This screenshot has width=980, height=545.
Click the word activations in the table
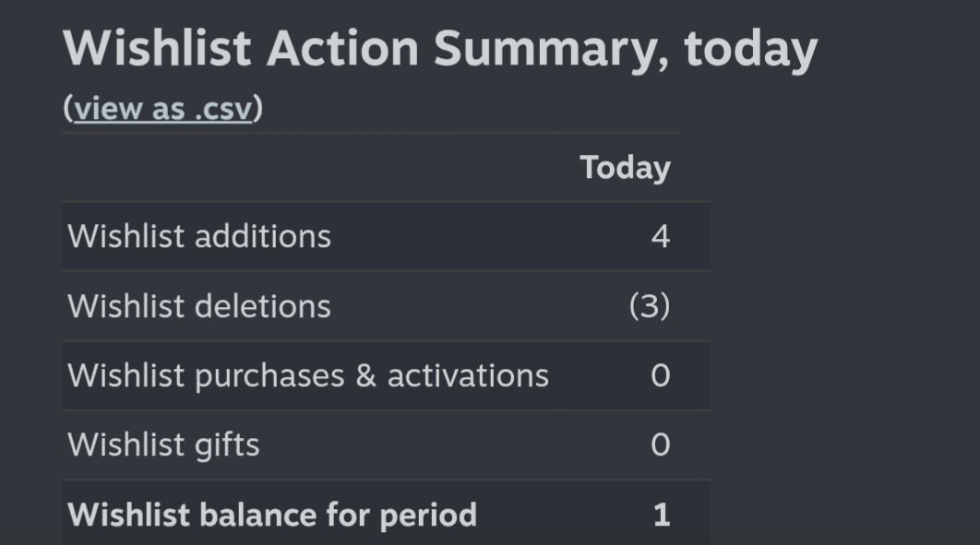click(x=468, y=376)
